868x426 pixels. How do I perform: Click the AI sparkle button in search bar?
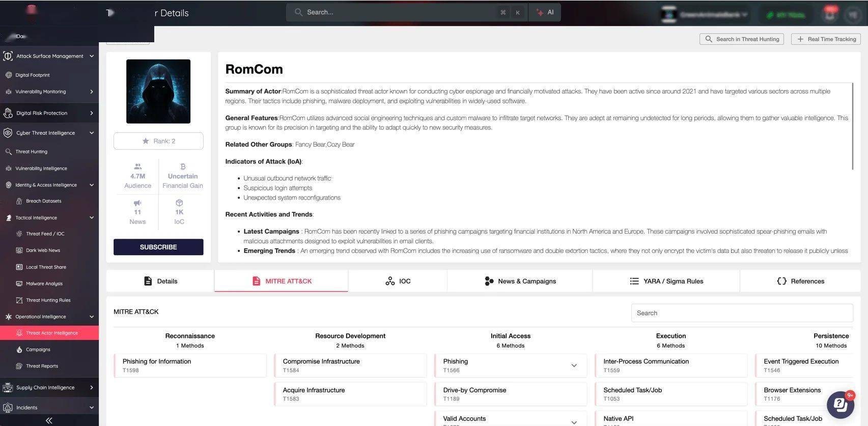point(545,12)
